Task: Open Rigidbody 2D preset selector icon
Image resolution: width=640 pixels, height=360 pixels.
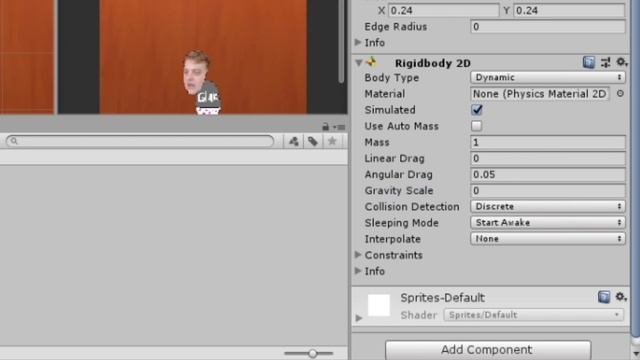Action: (605, 62)
